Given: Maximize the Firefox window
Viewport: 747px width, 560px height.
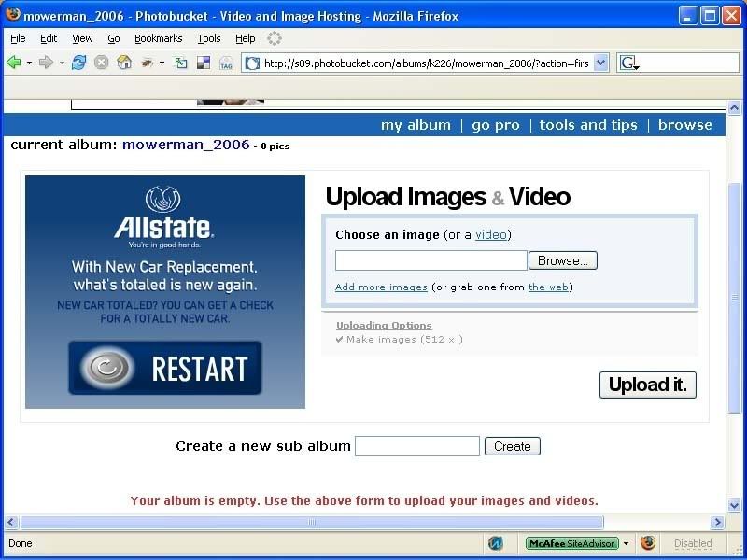Looking at the screenshot, I should coord(710,16).
